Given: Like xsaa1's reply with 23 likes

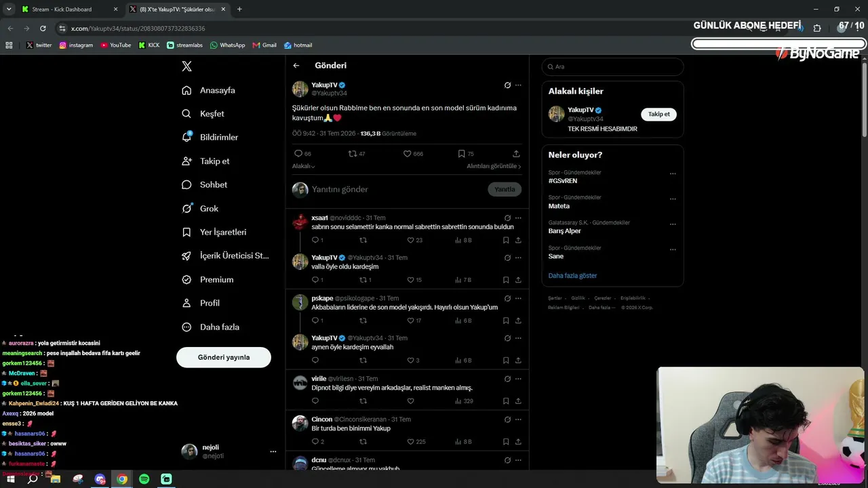Looking at the screenshot, I should [410, 240].
